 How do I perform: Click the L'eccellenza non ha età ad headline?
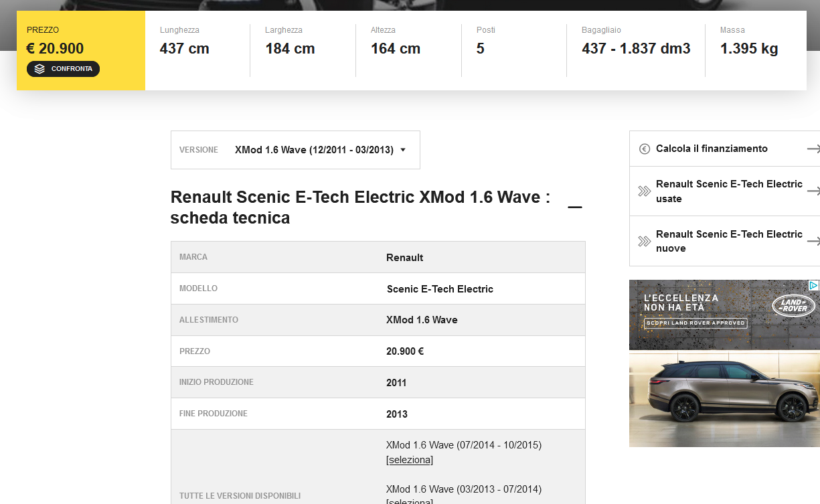[681, 303]
